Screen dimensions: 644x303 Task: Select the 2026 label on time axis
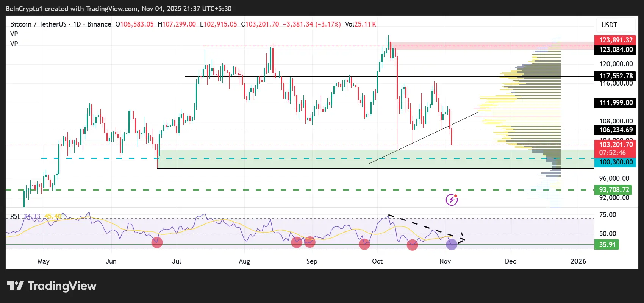coord(578,261)
